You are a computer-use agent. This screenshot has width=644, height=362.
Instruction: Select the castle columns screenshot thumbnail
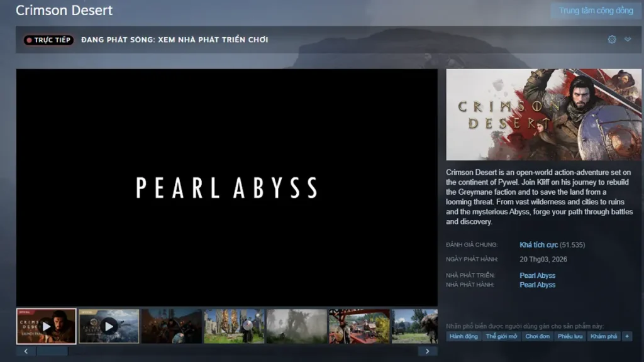click(234, 326)
